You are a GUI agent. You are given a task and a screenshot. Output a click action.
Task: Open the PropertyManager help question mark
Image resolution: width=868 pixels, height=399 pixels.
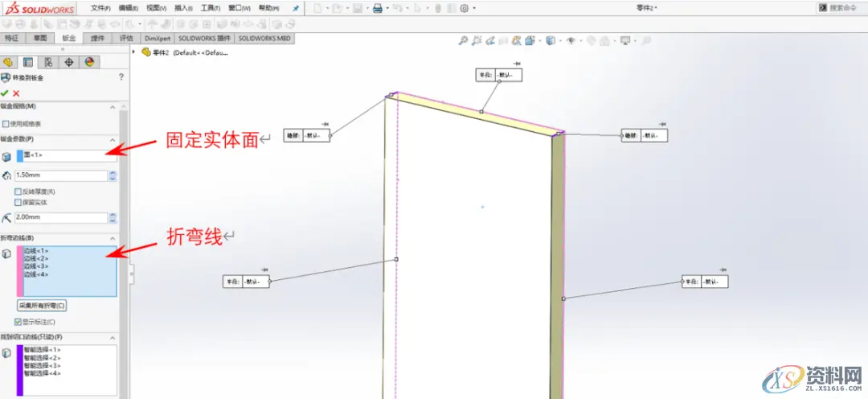coord(121,77)
